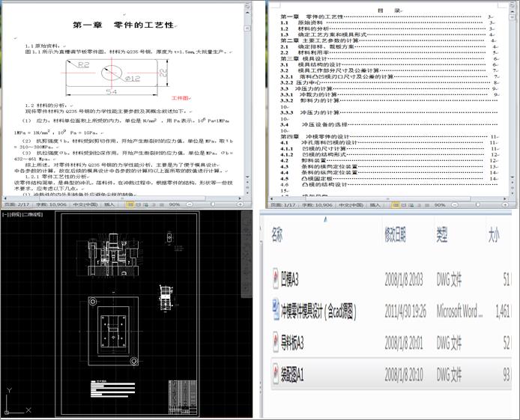
Task: Open viewport controls [-] in CAD window
Action: (5, 215)
